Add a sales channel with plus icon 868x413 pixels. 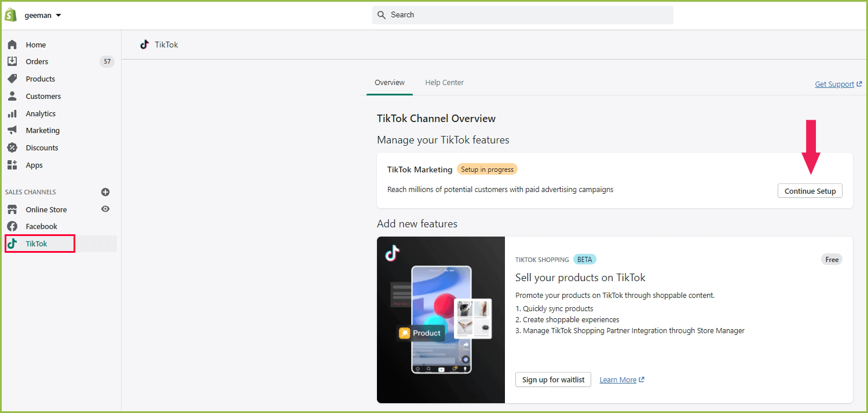105,192
